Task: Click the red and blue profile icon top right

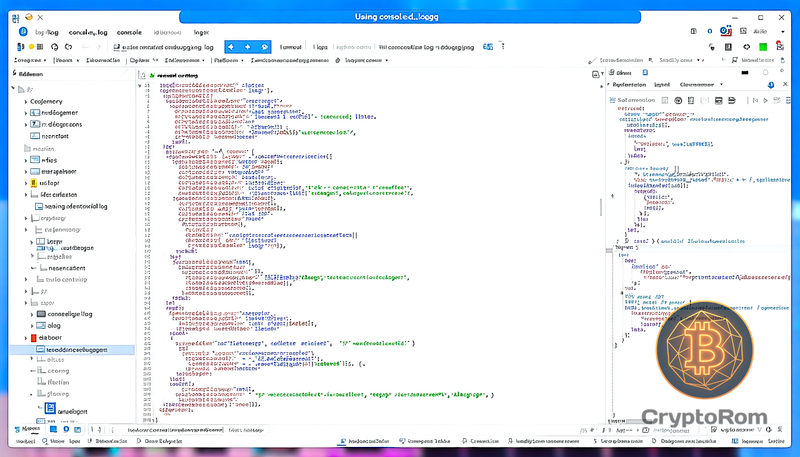Action: click(726, 31)
